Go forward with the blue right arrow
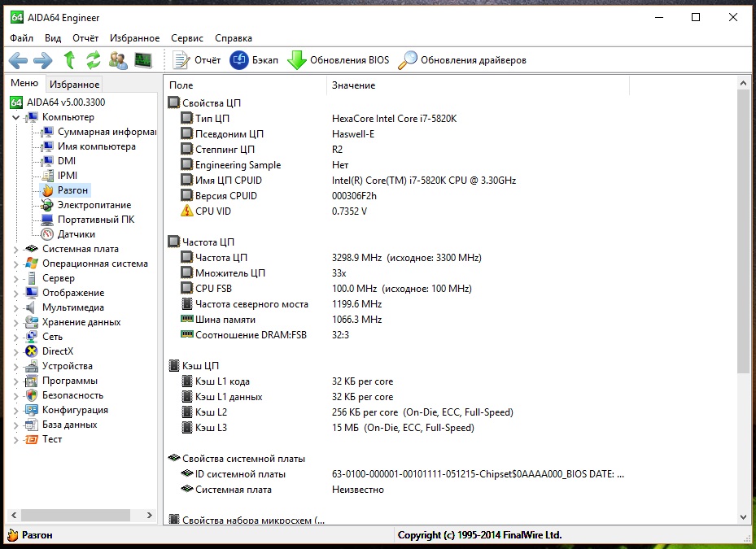The image size is (756, 549). [43, 60]
